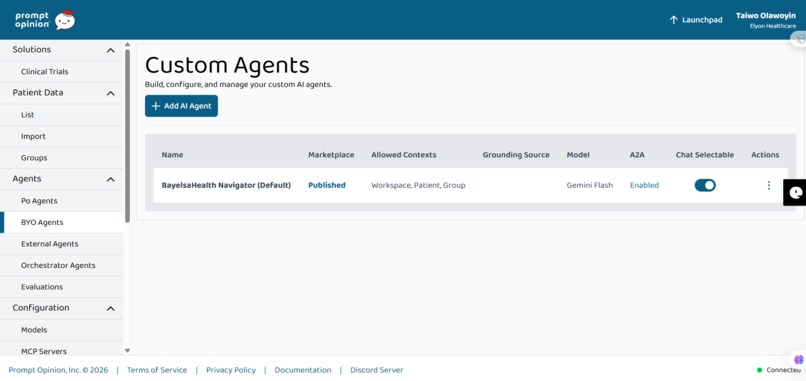
Task: Click the up-arrow icon beside Launchpad
Action: click(673, 20)
